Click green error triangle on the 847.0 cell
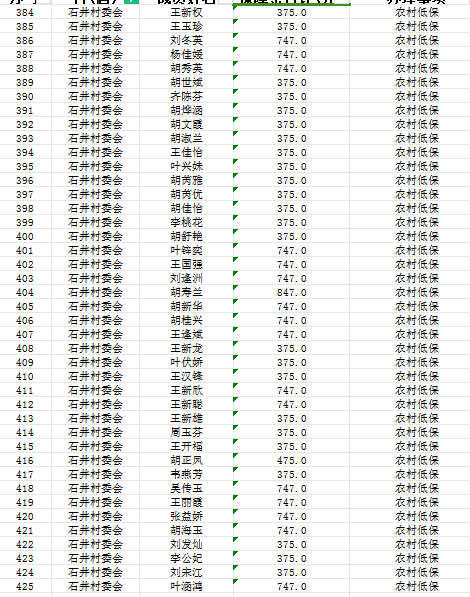This screenshot has height=597, width=470. click(x=235, y=287)
